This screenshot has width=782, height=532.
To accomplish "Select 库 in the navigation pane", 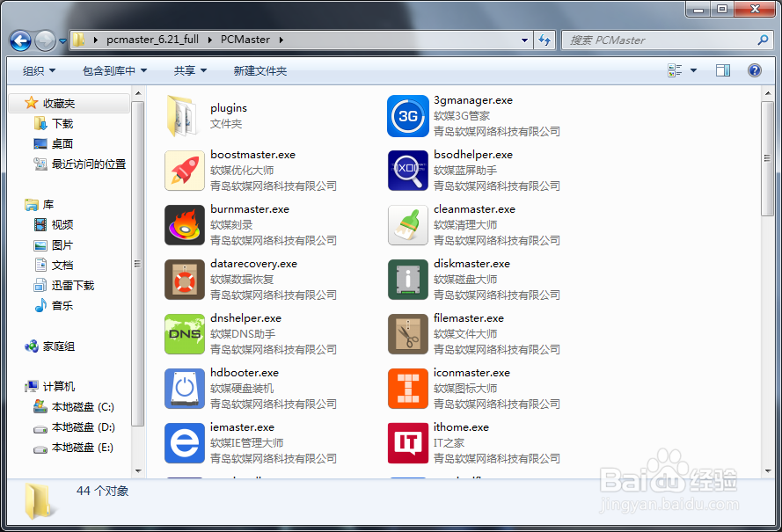I will point(48,204).
